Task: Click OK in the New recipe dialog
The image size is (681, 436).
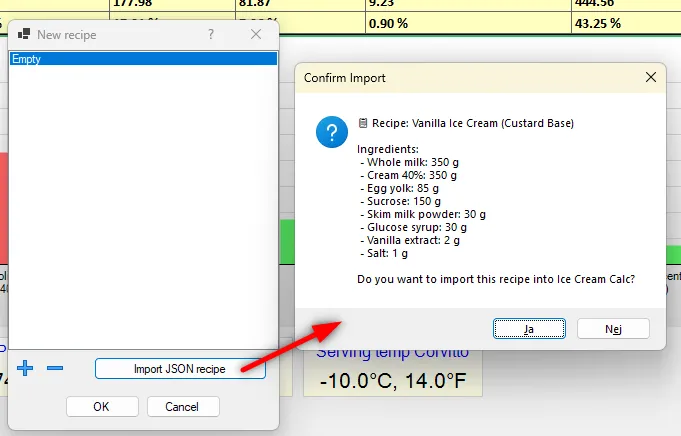Action: point(102,406)
